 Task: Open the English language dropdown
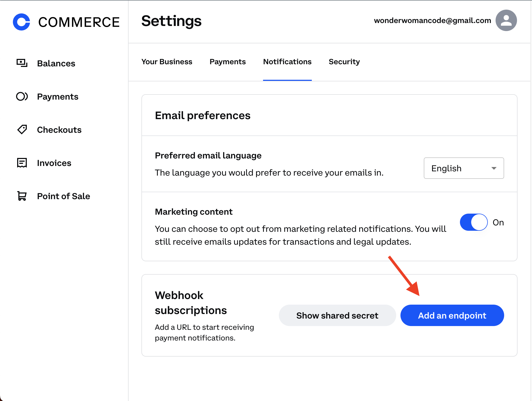tap(463, 168)
